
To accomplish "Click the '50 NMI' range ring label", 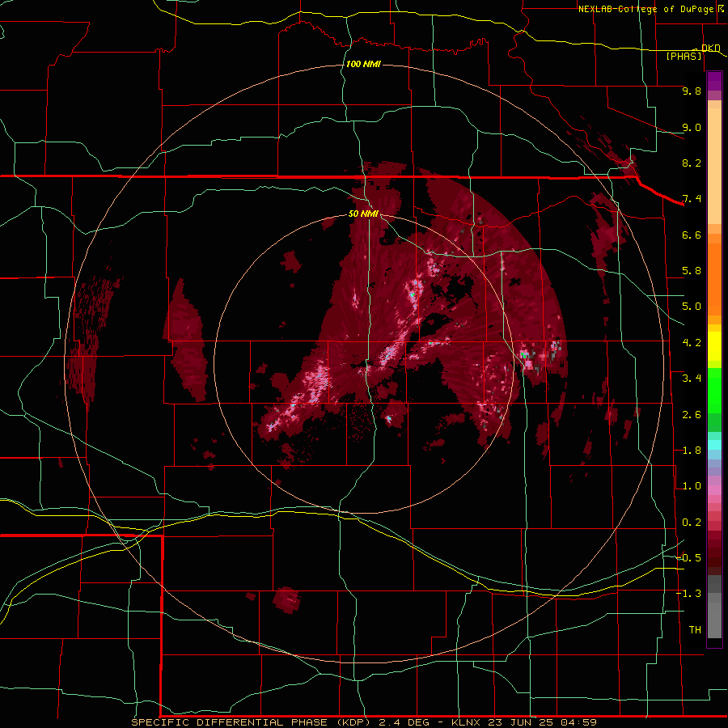I will pos(363,214).
